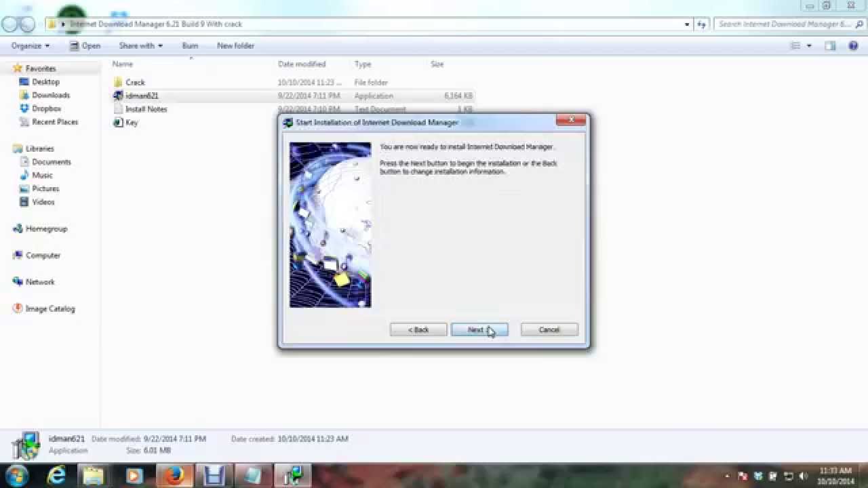
Task: Toggle the preview pane icon
Action: 830,46
